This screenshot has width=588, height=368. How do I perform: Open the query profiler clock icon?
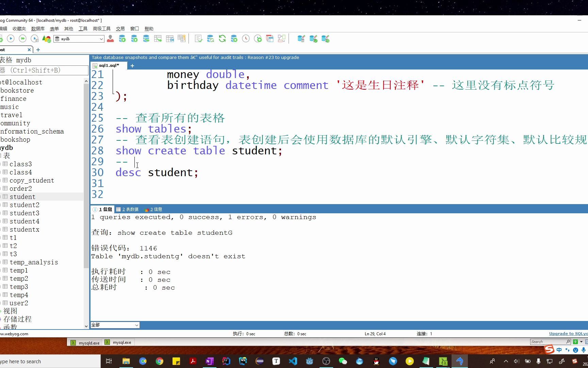[x=246, y=39]
